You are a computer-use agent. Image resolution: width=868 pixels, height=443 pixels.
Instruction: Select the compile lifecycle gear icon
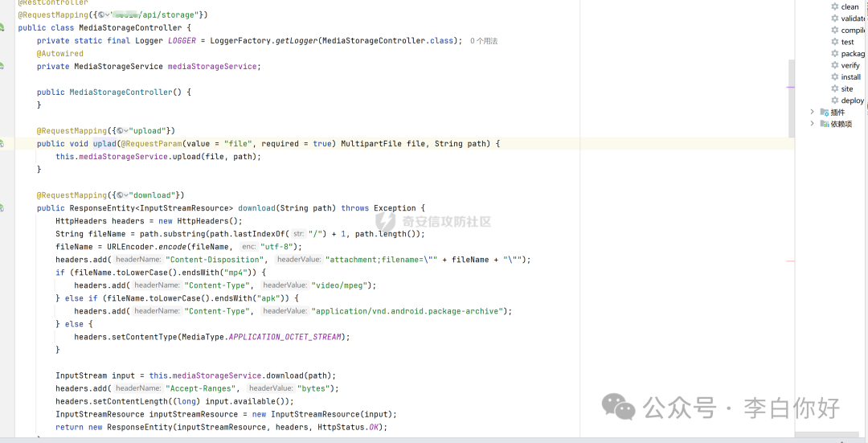[835, 31]
